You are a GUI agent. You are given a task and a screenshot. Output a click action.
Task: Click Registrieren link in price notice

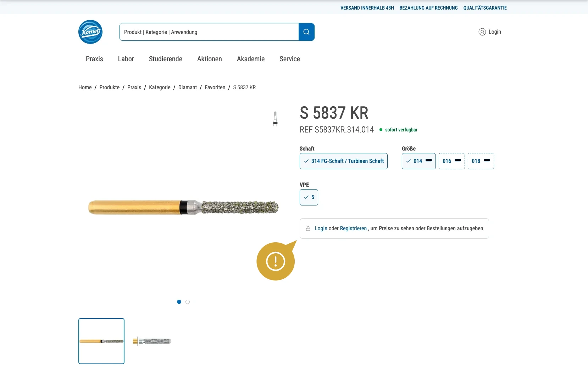click(353, 228)
